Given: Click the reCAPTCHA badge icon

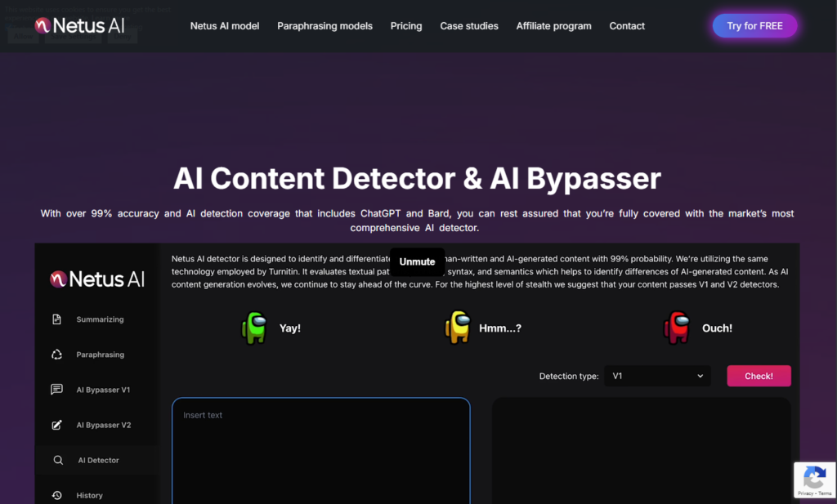Looking at the screenshot, I should coord(814,477).
